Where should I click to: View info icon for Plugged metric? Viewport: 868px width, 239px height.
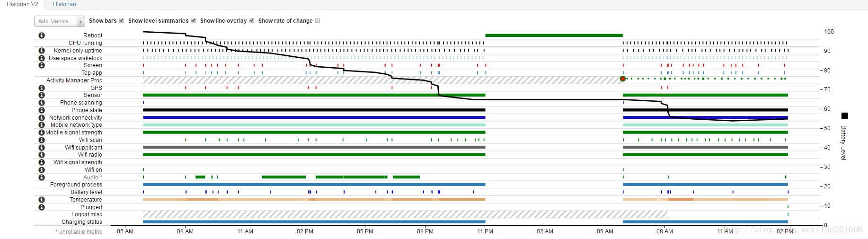coord(42,207)
